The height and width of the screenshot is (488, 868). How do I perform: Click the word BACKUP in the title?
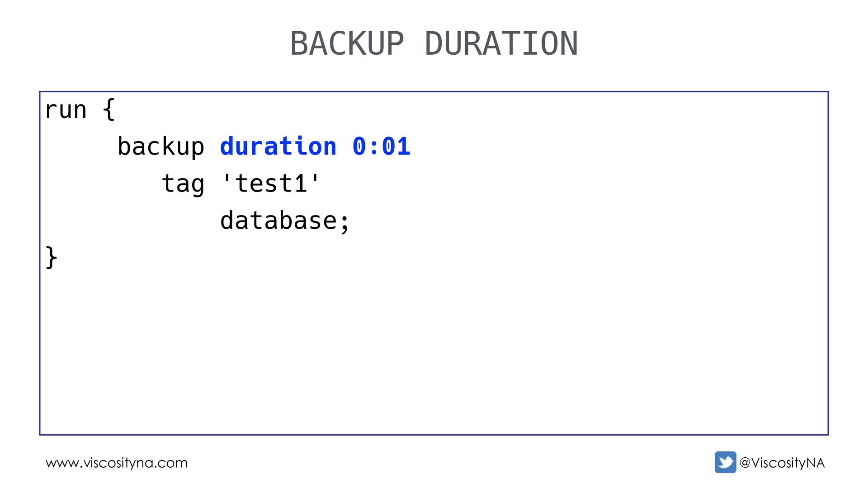(347, 44)
